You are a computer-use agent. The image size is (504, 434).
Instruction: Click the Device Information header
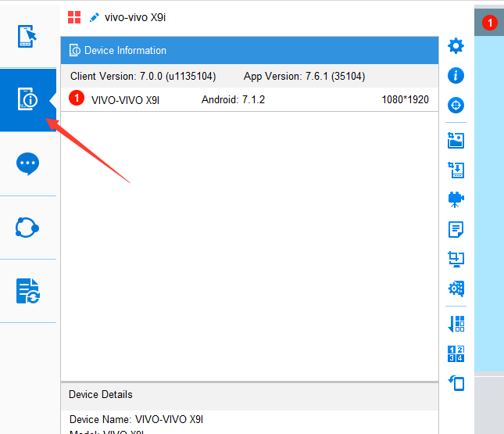coord(249,51)
